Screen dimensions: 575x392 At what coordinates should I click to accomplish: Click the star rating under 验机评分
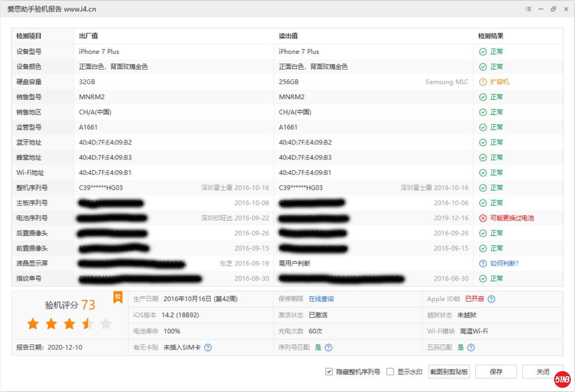click(x=69, y=324)
